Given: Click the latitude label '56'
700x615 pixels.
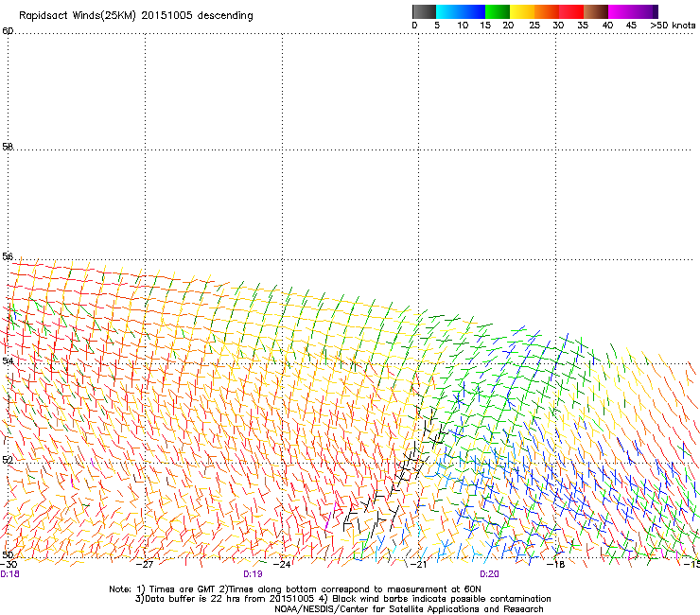Looking at the screenshot, I should pyautogui.click(x=8, y=256).
